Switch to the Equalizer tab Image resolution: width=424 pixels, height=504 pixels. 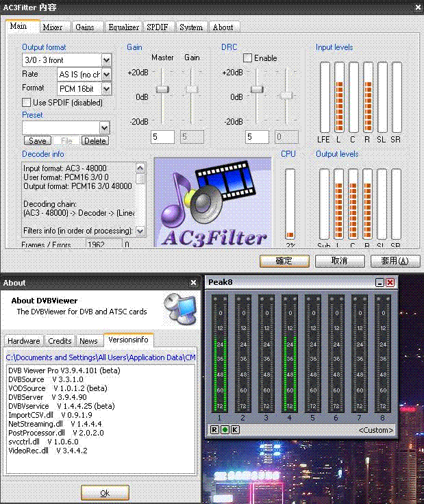[x=123, y=27]
